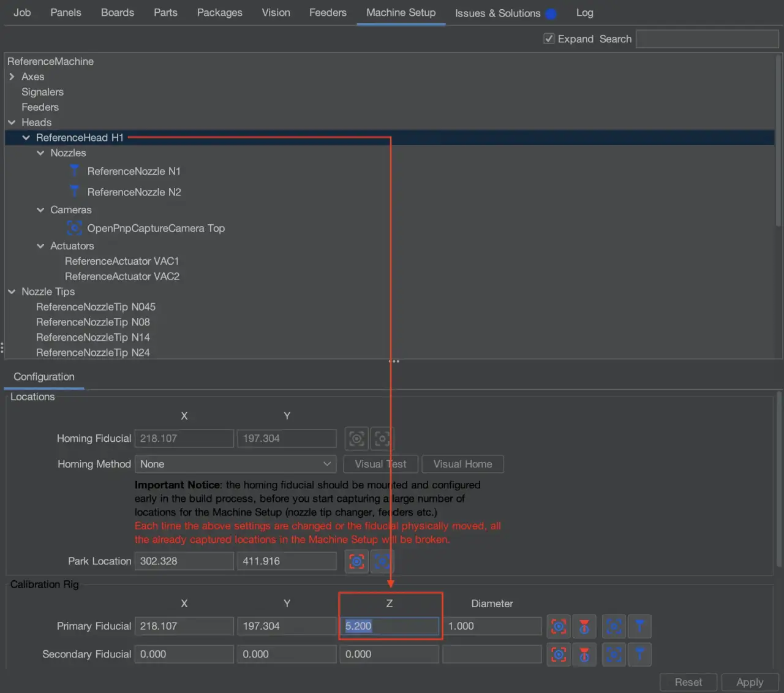This screenshot has height=693, width=784.
Task: Capture camera location for Primary Fiducial
Action: click(x=558, y=626)
